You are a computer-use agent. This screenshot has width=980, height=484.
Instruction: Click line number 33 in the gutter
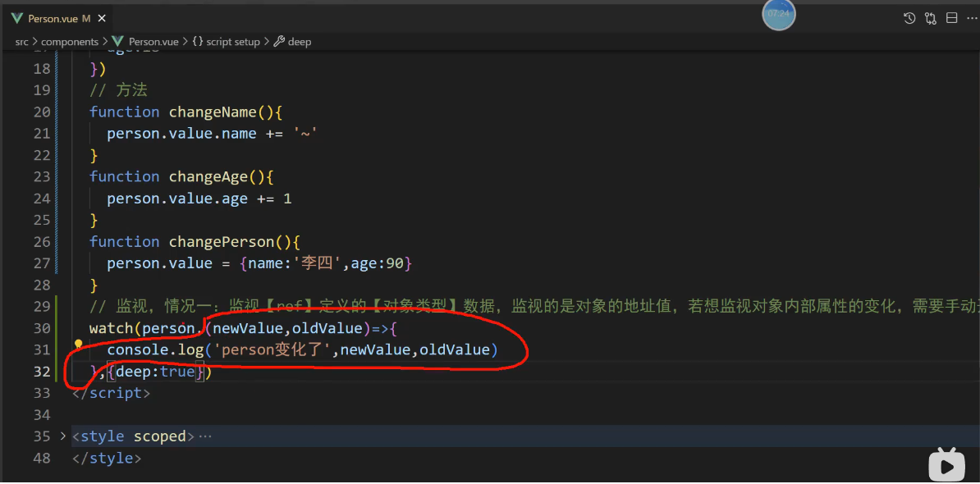click(40, 394)
